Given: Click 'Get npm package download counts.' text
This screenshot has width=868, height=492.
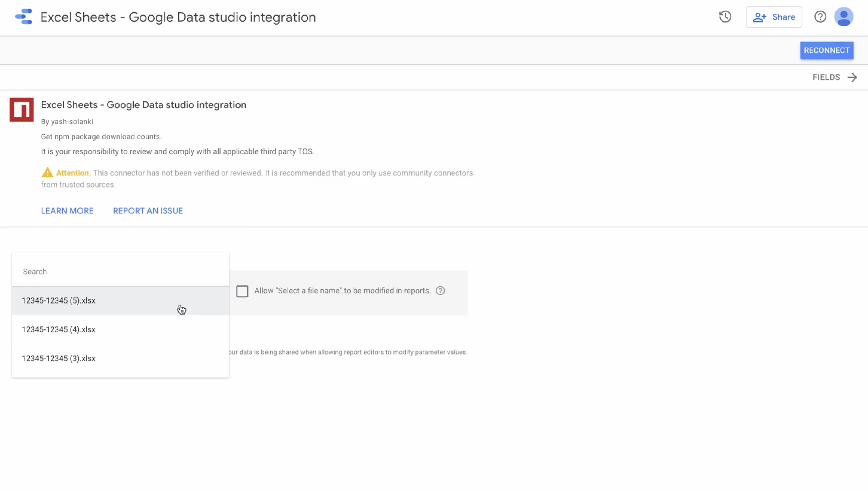Looking at the screenshot, I should [101, 136].
